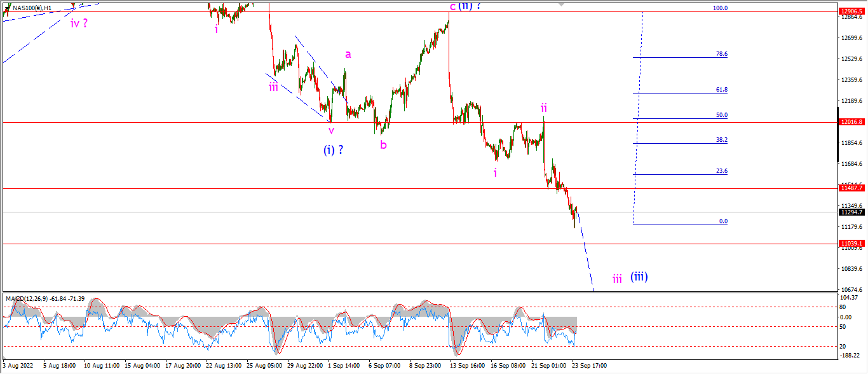
Task: Click the magenta "b" correction label
Action: click(383, 144)
